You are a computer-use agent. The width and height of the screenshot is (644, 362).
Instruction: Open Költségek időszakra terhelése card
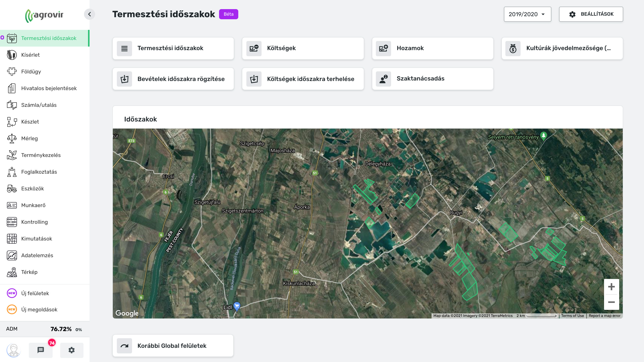(303, 79)
